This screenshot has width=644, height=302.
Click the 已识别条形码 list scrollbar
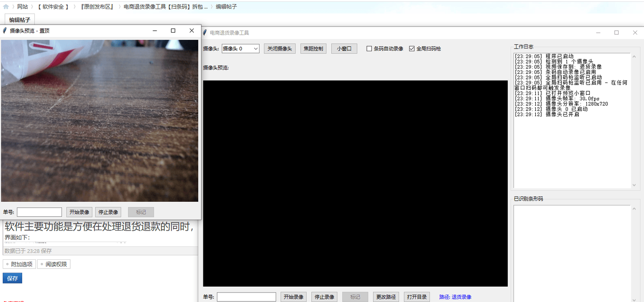634,253
